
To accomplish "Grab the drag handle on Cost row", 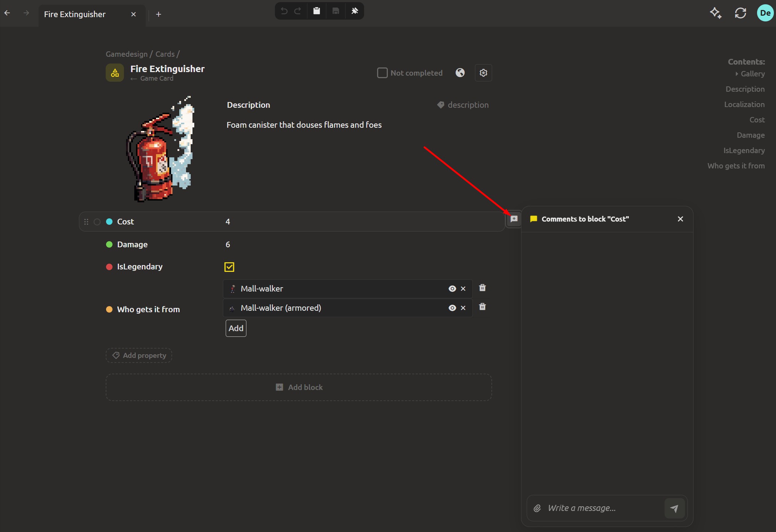I will pyautogui.click(x=86, y=222).
